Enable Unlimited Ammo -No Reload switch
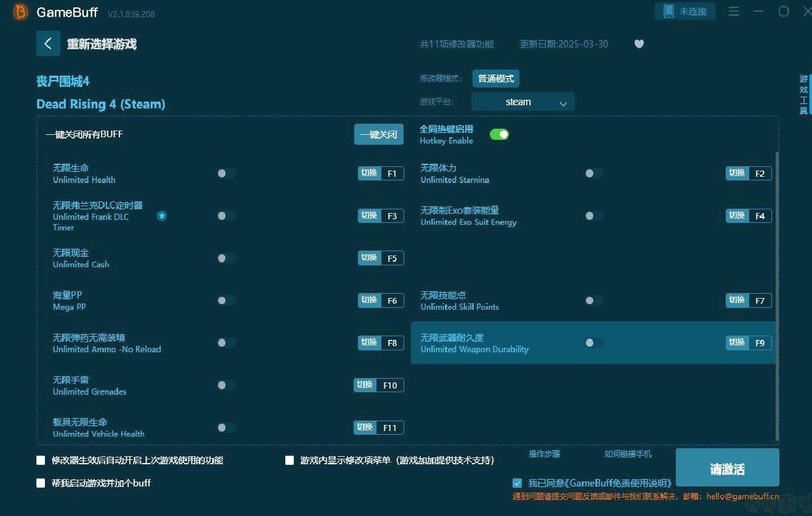The height and width of the screenshot is (516, 812). [226, 342]
